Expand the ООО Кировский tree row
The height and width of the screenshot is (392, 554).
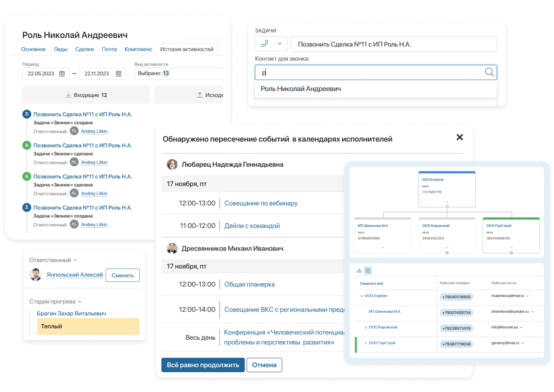pyautogui.click(x=366, y=327)
